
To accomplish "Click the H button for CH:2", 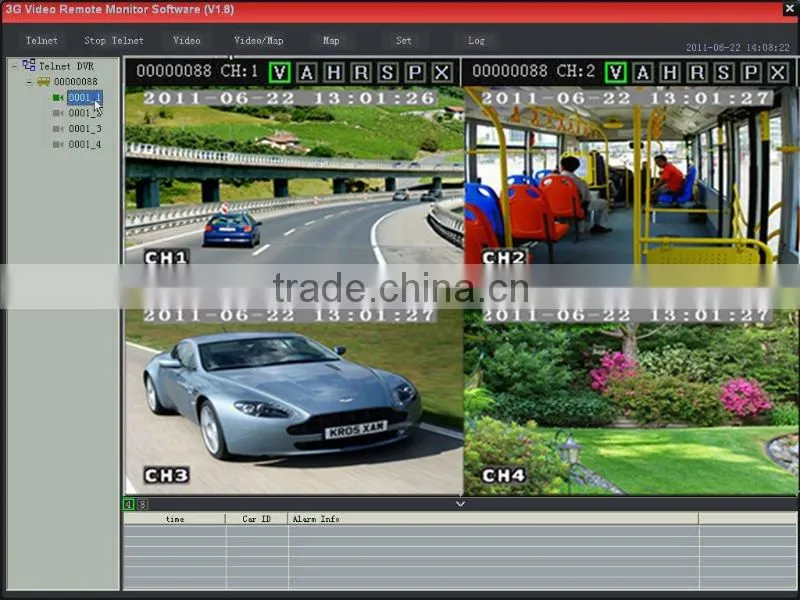I will [670, 72].
